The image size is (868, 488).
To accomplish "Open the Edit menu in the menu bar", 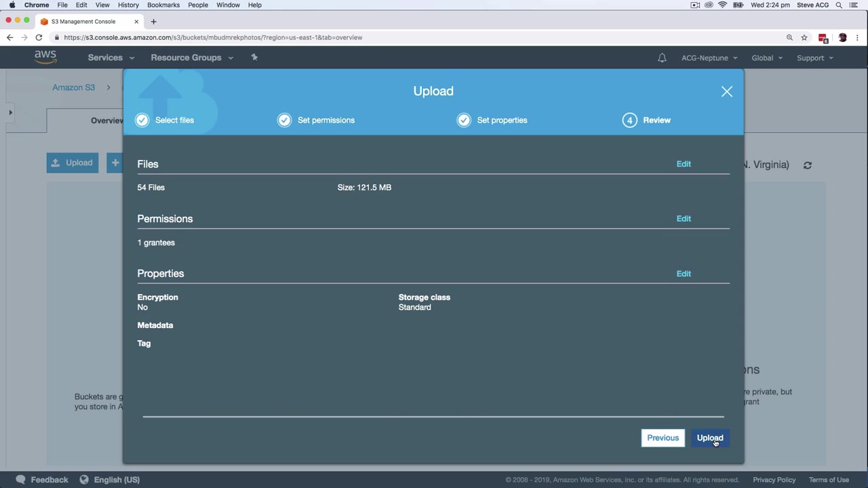I will (81, 5).
